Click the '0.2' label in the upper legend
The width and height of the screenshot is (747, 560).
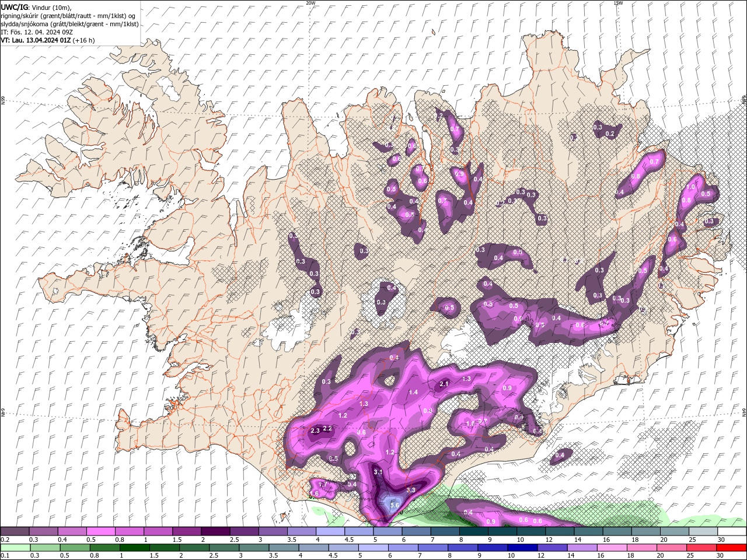[x=5, y=540]
